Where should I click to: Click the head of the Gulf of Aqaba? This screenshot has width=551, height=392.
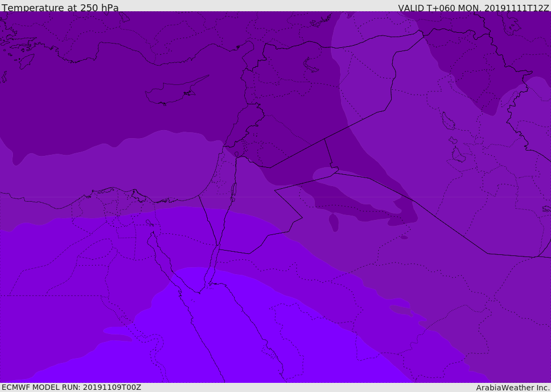click(x=217, y=248)
